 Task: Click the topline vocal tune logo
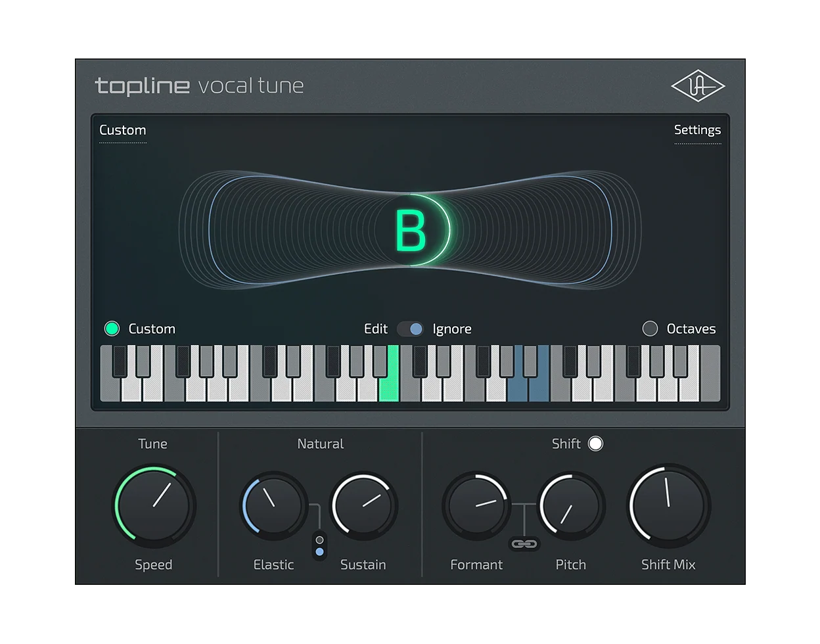[200, 85]
